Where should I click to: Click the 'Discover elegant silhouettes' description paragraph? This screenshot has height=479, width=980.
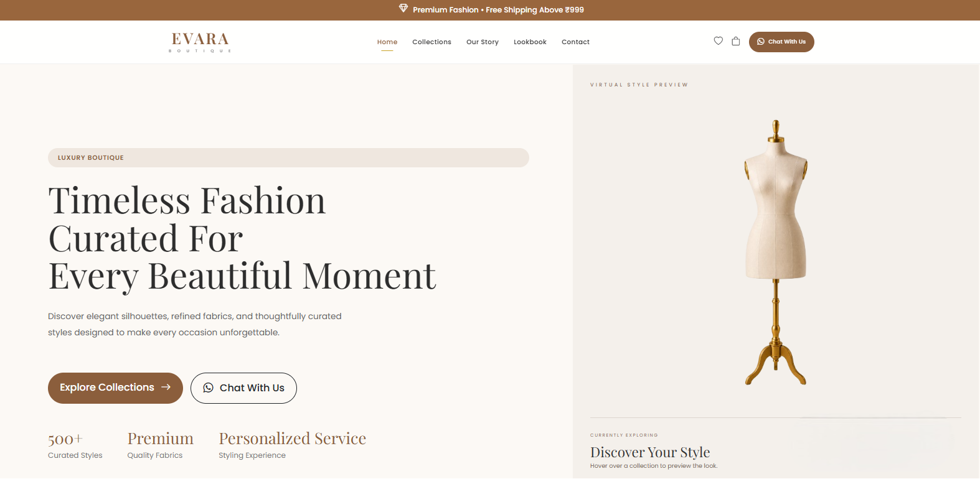[x=195, y=324]
